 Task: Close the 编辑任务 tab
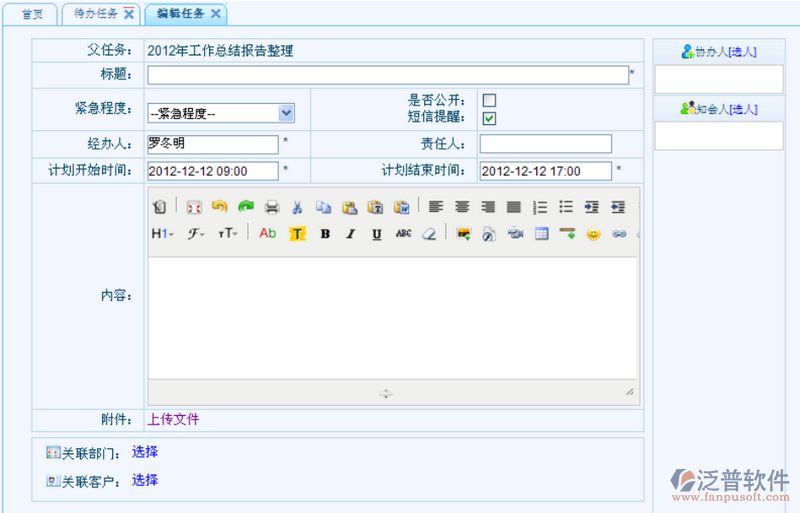pyautogui.click(x=216, y=13)
